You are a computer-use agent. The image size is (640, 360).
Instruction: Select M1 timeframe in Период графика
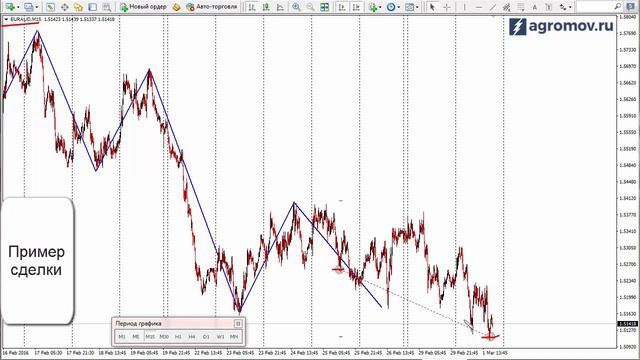(x=122, y=336)
